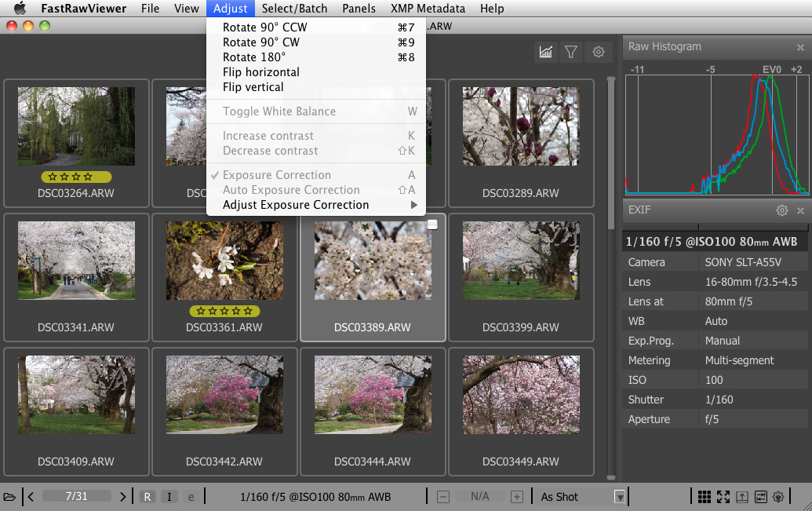The image size is (812, 511).
Task: Open the funnel filter icon
Action: pyautogui.click(x=571, y=52)
